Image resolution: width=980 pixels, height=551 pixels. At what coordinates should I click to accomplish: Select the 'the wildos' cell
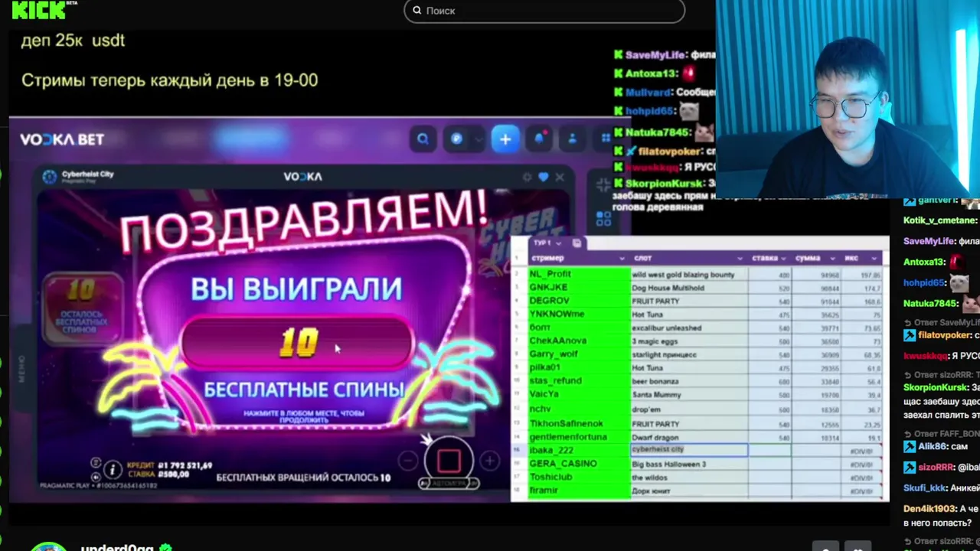(x=690, y=477)
